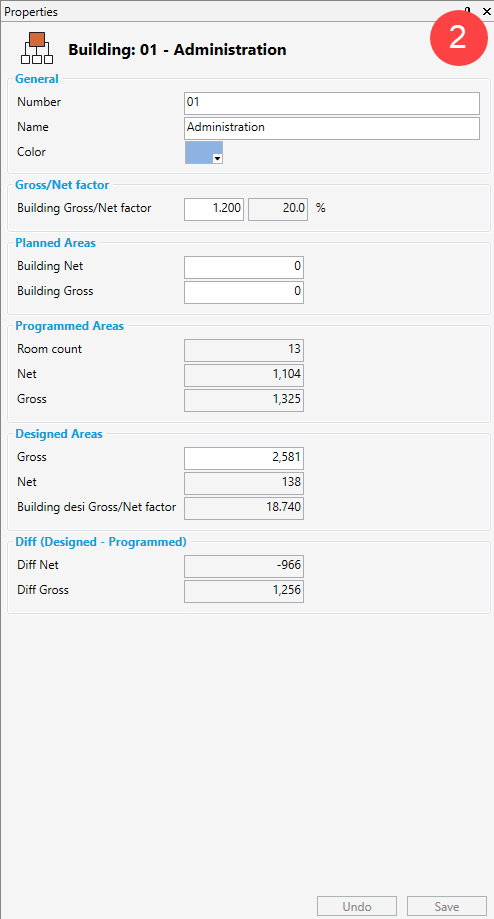Edit the Designed Areas Gross field 2,581
The image size is (494, 919).
244,458
